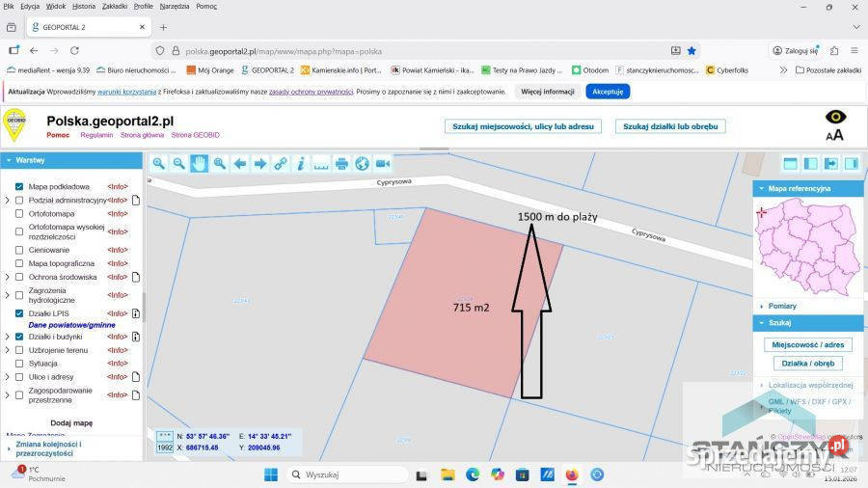Collapse the Warstwy panel header
This screenshot has height=488, width=868.
pyautogui.click(x=71, y=160)
